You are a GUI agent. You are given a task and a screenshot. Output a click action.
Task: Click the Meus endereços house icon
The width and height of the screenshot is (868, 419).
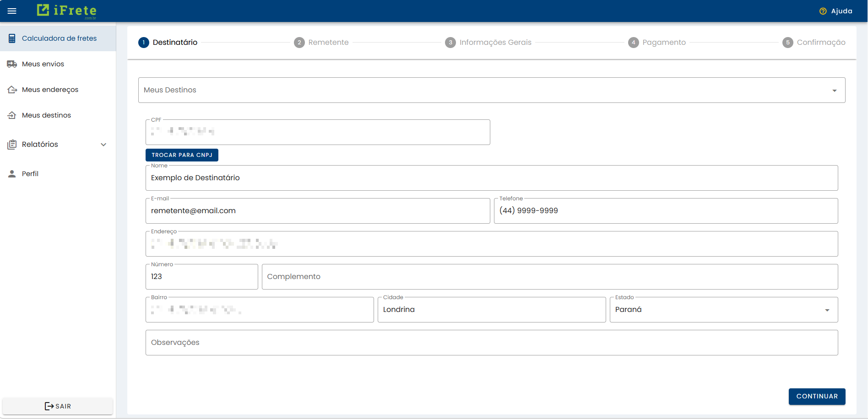(12, 90)
